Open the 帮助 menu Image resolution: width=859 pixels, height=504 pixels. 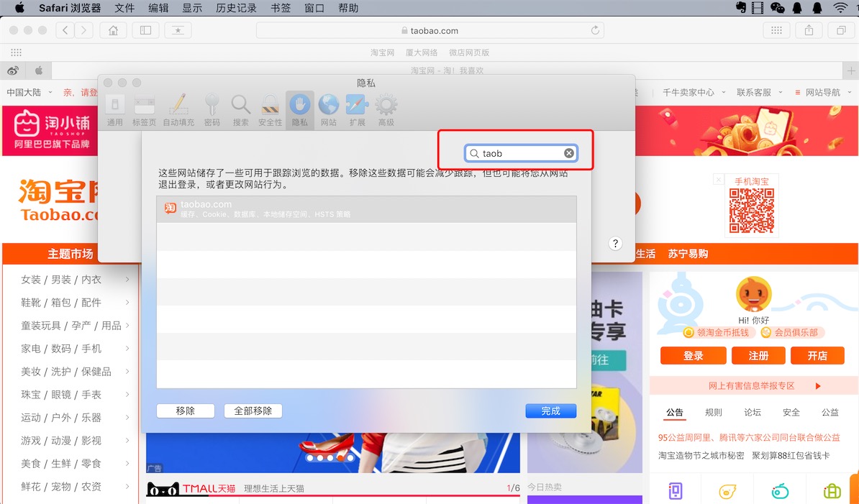[348, 8]
